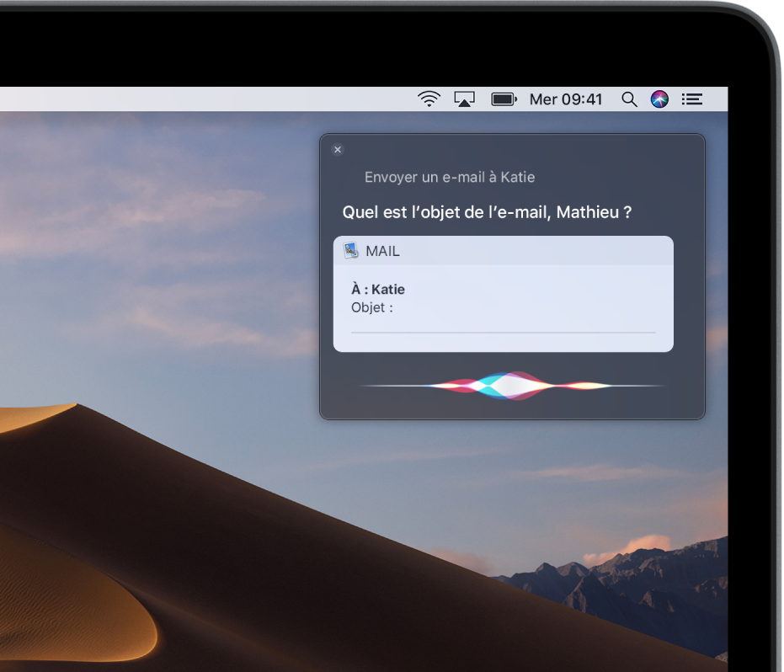Click Siri's question about the email subject
The height and width of the screenshot is (672, 784).
[x=489, y=212]
